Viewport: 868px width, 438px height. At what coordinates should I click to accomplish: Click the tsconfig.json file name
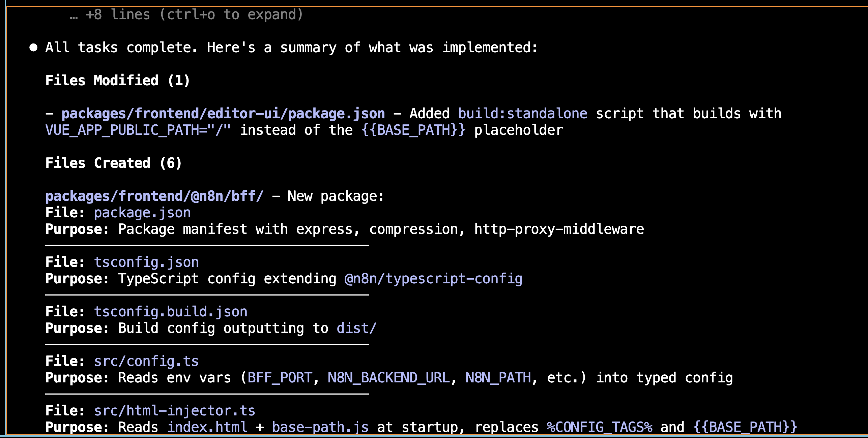click(x=146, y=262)
